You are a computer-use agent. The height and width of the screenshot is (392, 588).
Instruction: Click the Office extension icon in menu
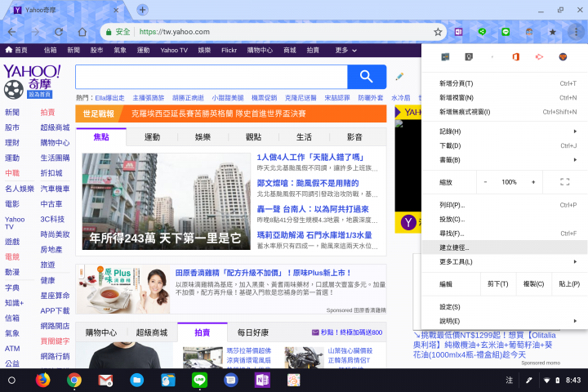click(516, 56)
